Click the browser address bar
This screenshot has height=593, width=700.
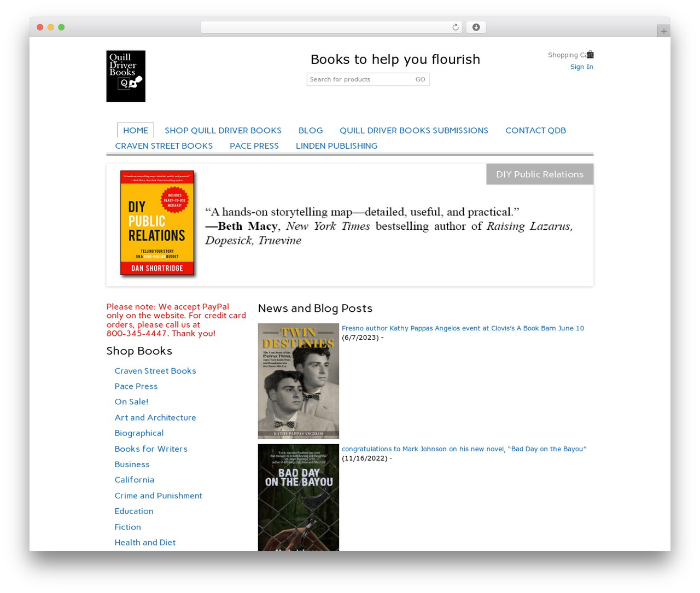[331, 27]
